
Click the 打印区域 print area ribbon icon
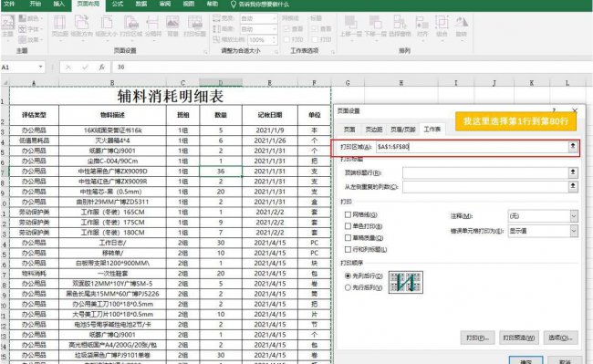131,26
